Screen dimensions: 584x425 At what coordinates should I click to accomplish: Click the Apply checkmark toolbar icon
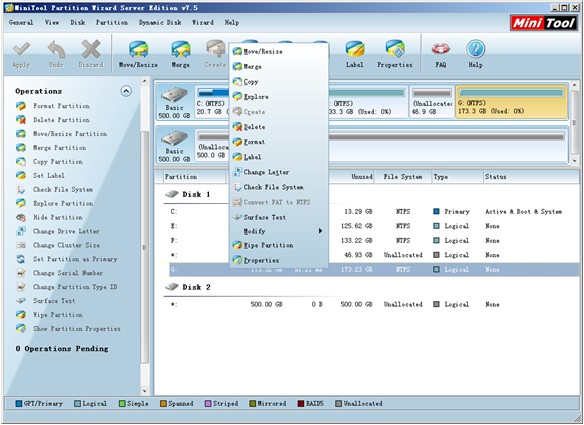[21, 55]
